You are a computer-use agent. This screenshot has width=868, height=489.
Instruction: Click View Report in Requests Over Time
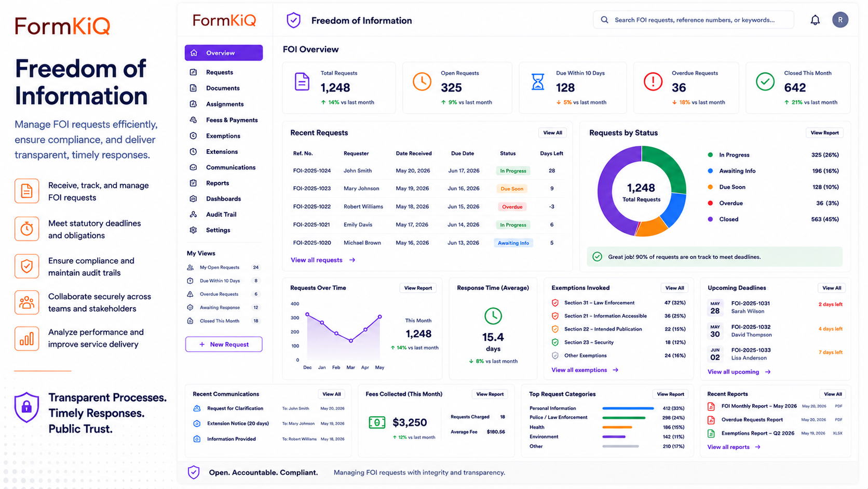pos(418,288)
